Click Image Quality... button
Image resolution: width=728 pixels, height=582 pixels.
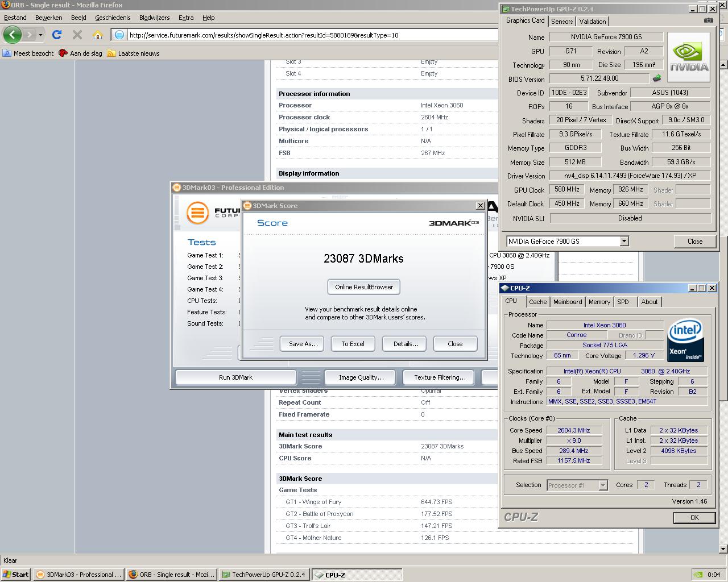pos(361,377)
